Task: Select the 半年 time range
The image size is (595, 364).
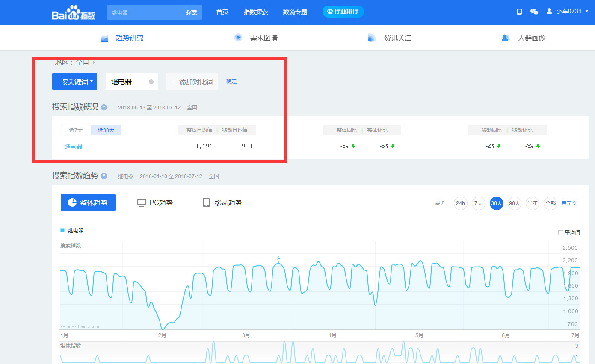Action: (x=532, y=203)
